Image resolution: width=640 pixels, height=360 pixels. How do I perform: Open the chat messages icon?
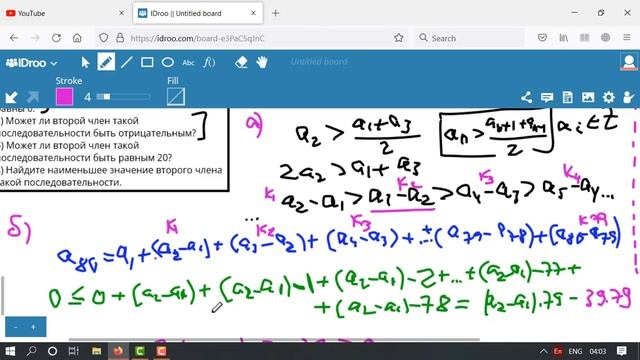coord(547,97)
